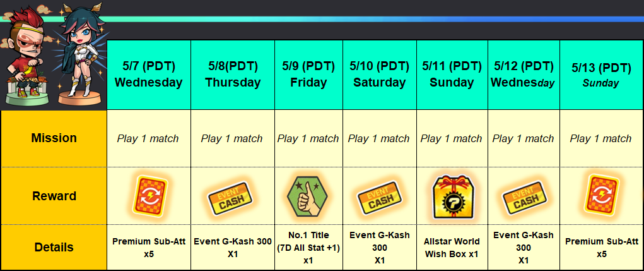The height and width of the screenshot is (271, 644).
Task: Select the 5/9 (PDT) Friday column header
Action: (308, 75)
